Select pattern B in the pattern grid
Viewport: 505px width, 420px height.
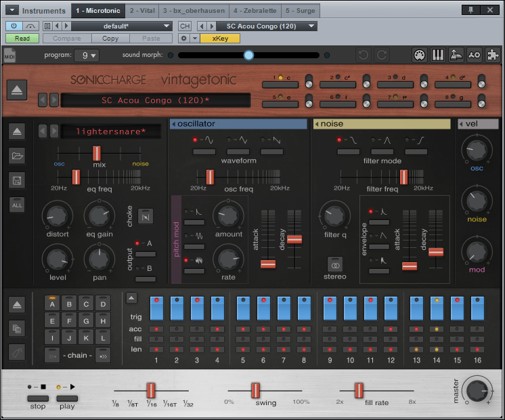69,304
